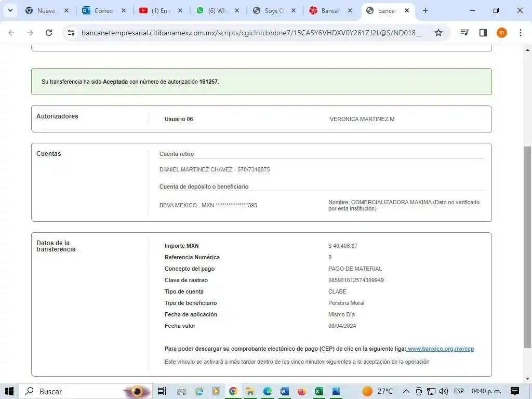Screen dimensions: 532x399
Task: Open Excel from the taskbar
Action: tap(319, 391)
